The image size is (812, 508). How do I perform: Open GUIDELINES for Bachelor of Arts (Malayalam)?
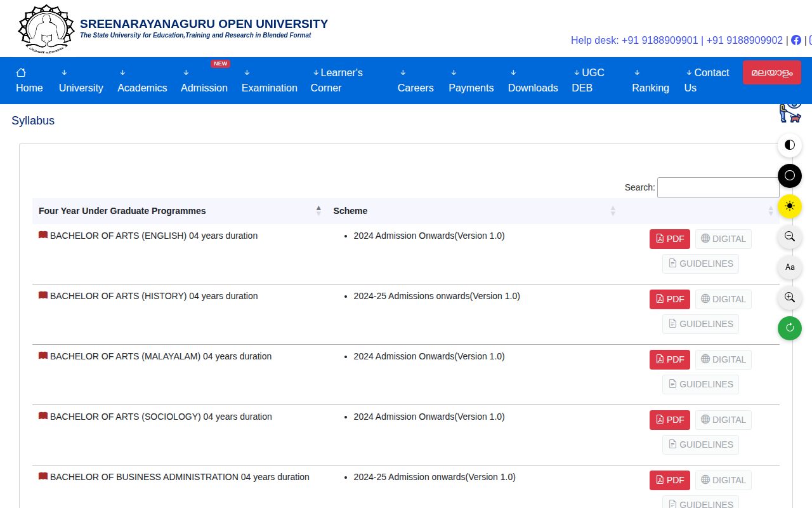(700, 384)
